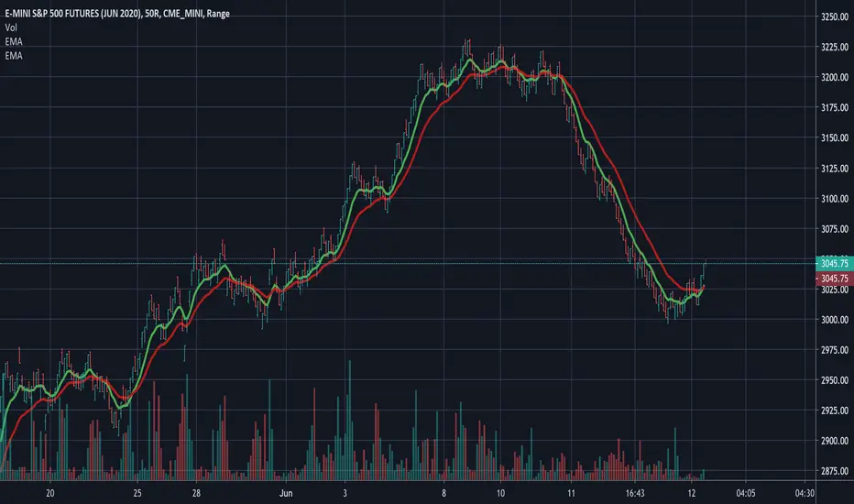Click the 25 date label on time axis

pyautogui.click(x=137, y=493)
